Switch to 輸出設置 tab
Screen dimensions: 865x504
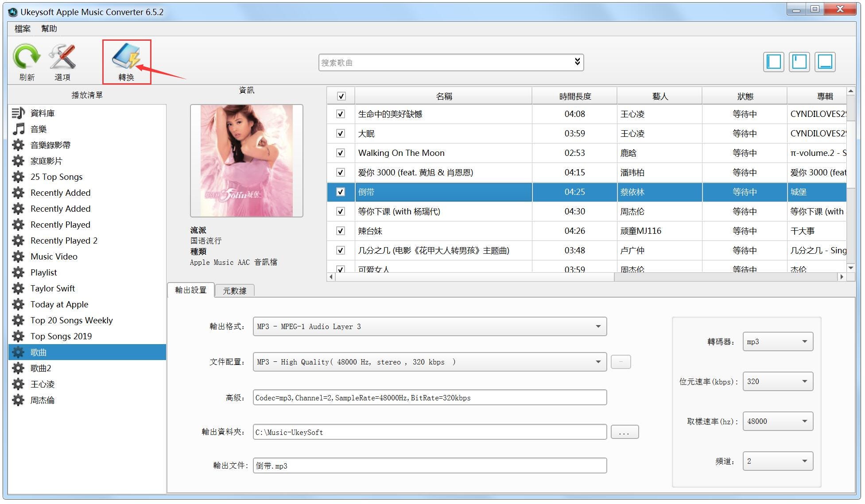click(191, 290)
